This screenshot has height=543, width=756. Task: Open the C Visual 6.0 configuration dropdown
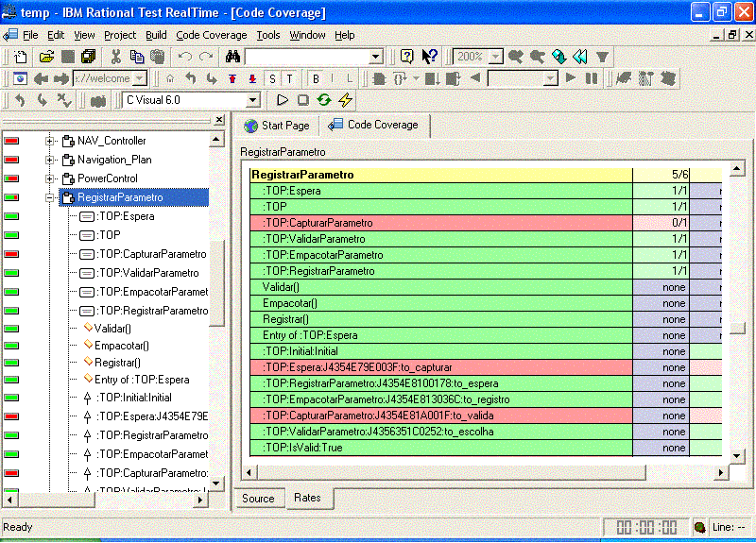click(x=252, y=100)
